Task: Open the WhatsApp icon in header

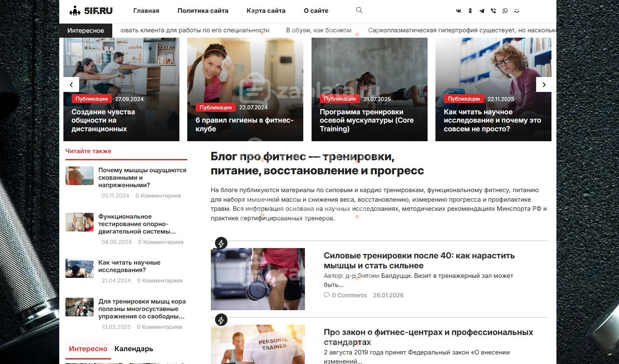Action: (x=505, y=11)
